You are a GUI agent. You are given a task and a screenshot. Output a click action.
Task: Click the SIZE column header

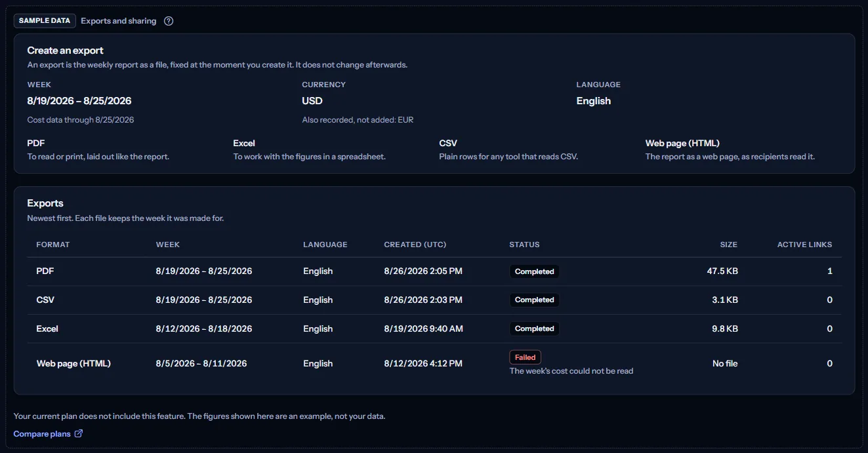click(729, 245)
